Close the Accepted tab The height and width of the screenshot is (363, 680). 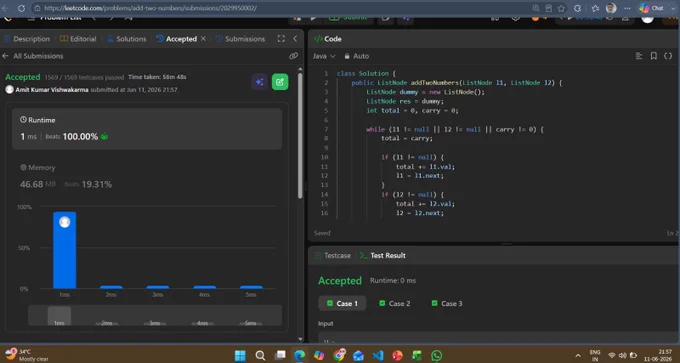click(x=203, y=39)
